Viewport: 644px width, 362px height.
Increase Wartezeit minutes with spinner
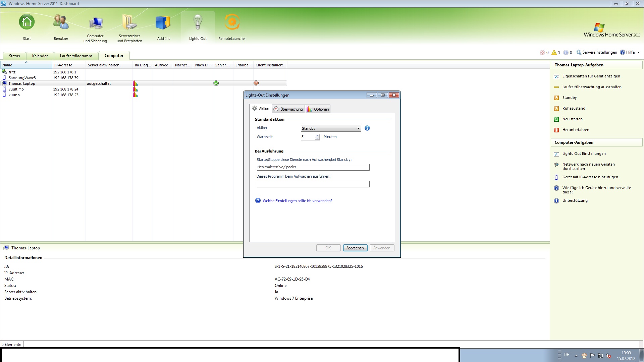pos(317,135)
